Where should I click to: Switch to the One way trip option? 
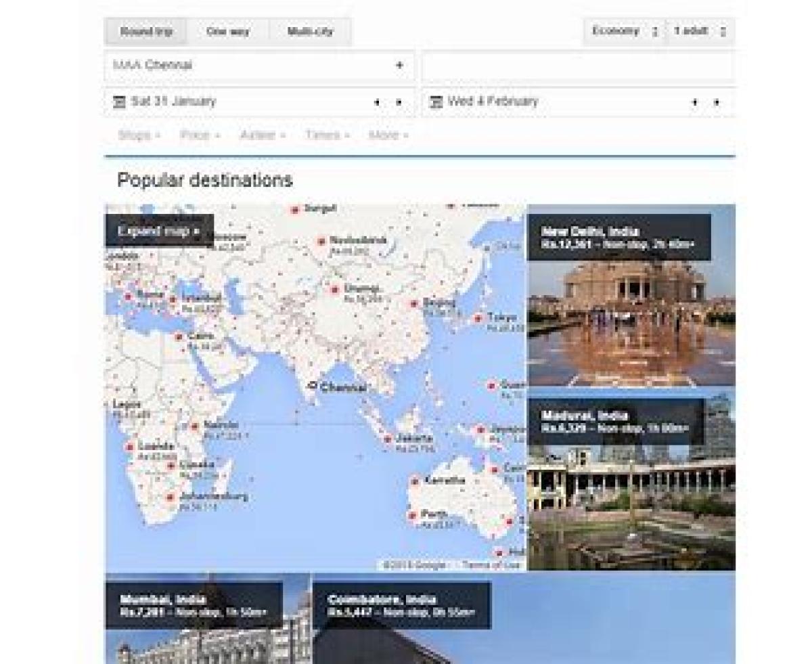click(227, 32)
